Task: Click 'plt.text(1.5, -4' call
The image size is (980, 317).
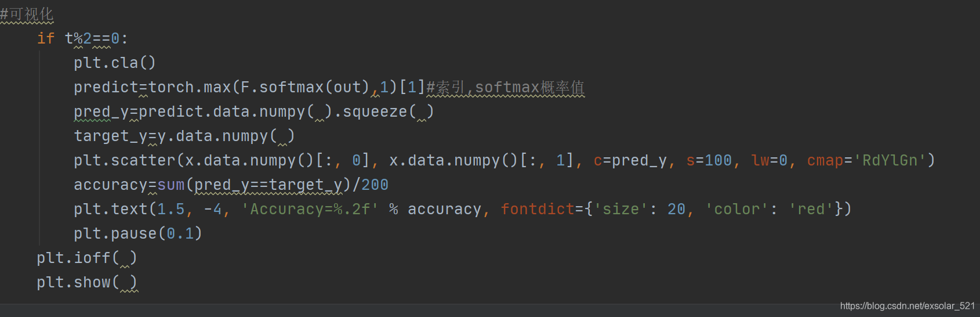Action: (148, 209)
